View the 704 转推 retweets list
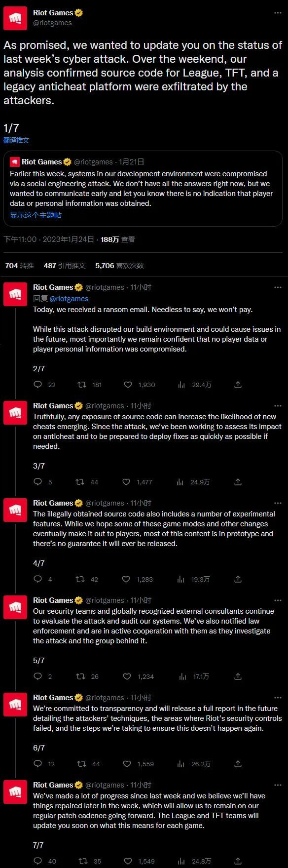This screenshot has height=868, width=288. click(x=19, y=266)
